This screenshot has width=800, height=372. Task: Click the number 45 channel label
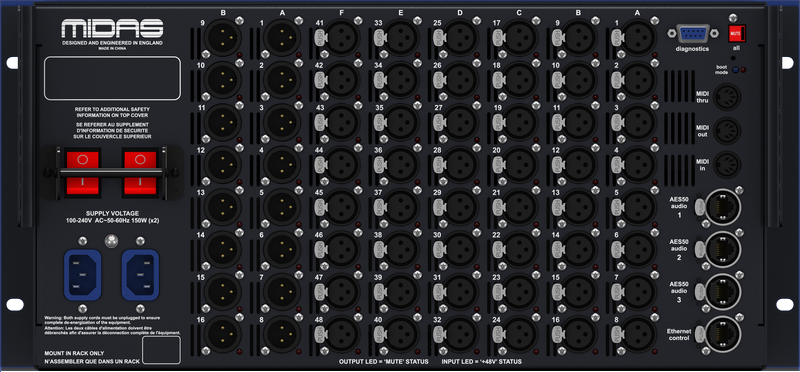(x=319, y=192)
